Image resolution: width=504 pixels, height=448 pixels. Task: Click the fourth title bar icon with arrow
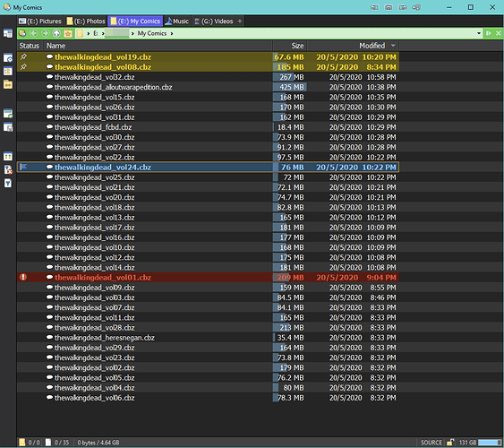pos(416,7)
